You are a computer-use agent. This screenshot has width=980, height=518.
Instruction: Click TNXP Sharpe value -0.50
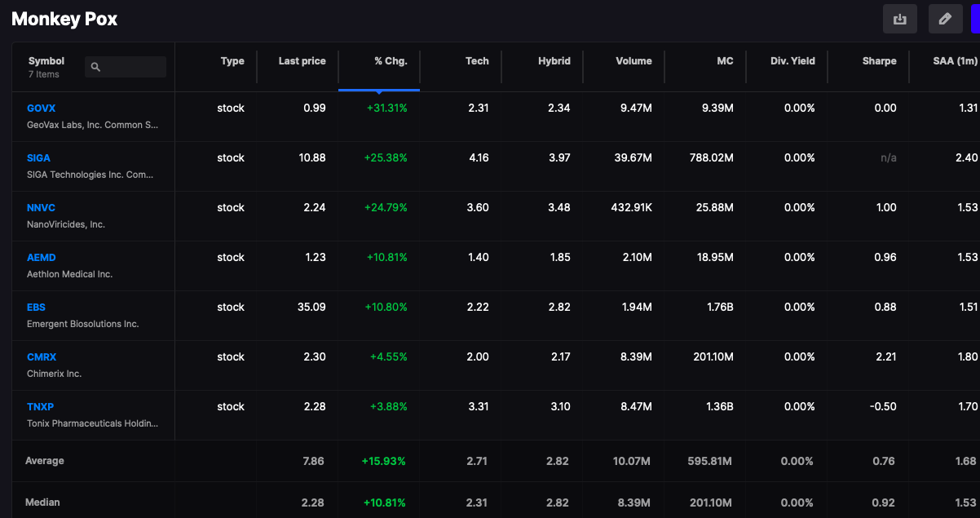point(884,407)
